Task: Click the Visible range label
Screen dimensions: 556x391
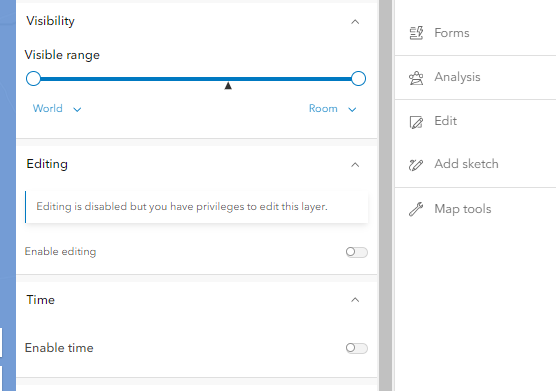Action: click(62, 55)
